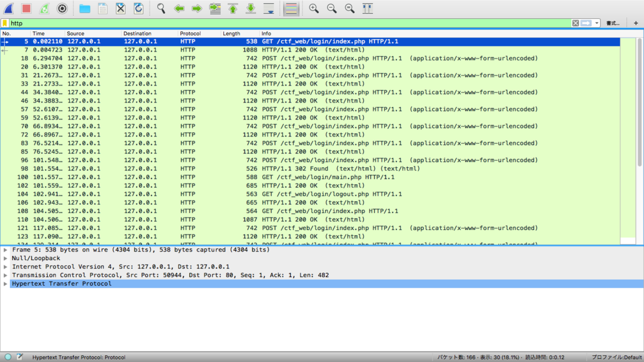Expand the Null/Loopback tree row
The width and height of the screenshot is (644, 362).
click(5, 258)
